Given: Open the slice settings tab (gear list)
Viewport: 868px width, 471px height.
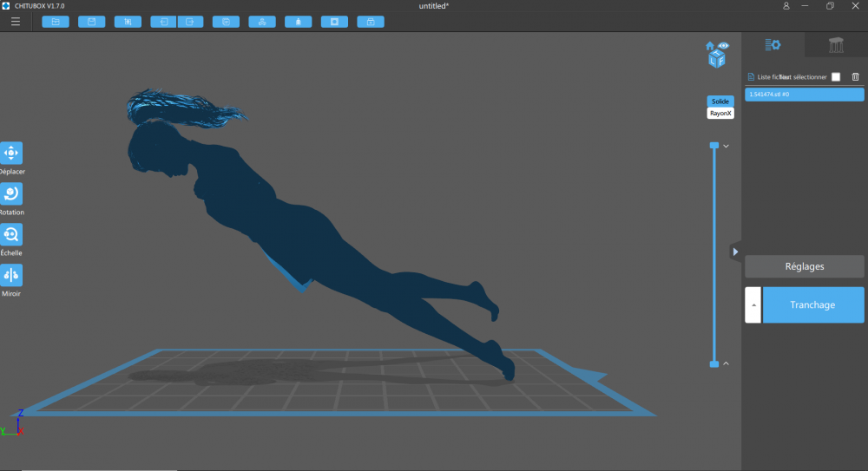Looking at the screenshot, I should point(773,45).
